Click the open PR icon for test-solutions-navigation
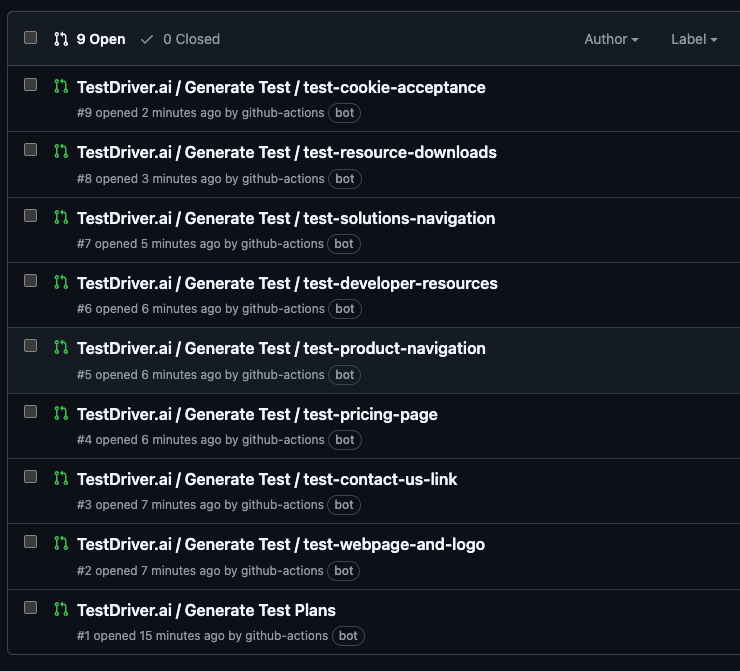This screenshot has width=740, height=671. pyautogui.click(x=61, y=218)
